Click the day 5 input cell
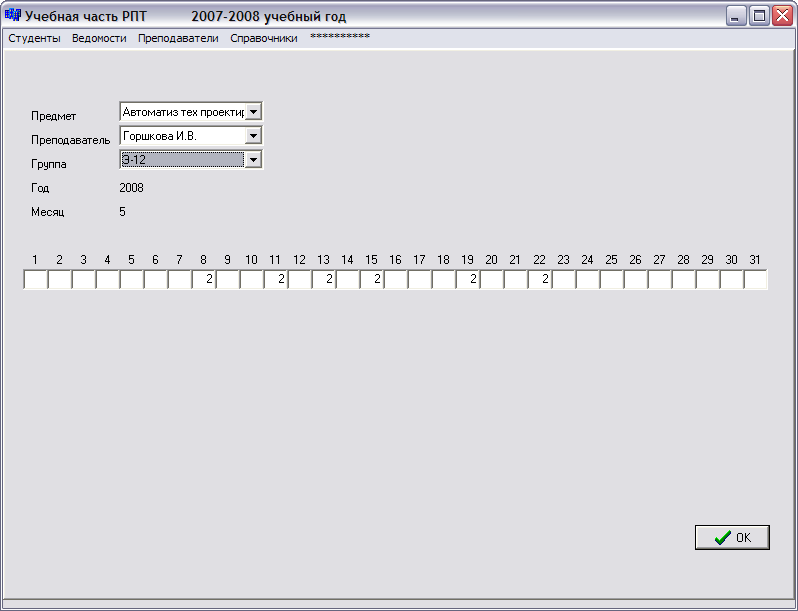The width and height of the screenshot is (798, 611). point(131,279)
